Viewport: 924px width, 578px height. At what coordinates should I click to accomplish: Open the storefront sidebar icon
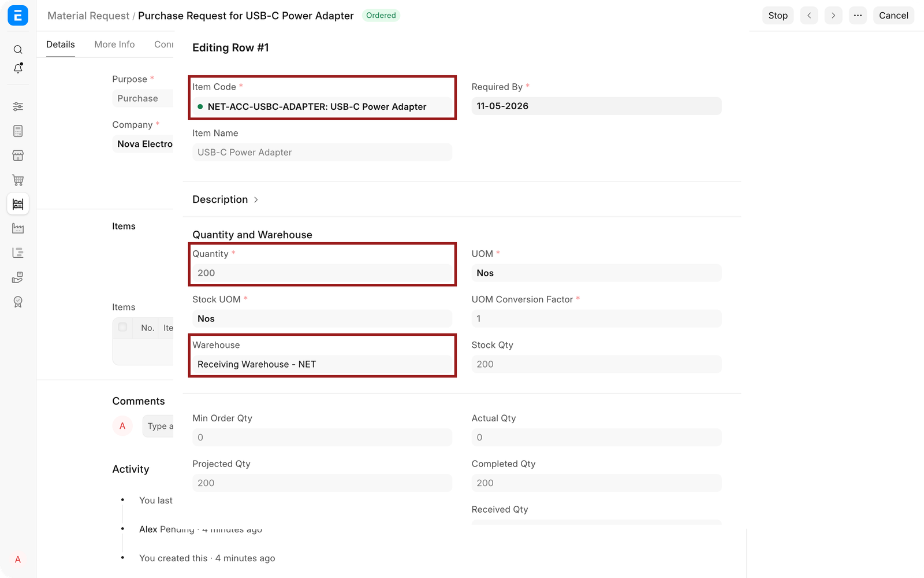click(18, 155)
